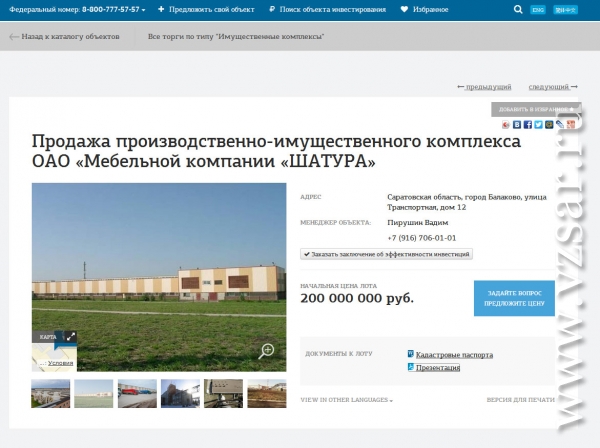Open Презентация document link

point(438,368)
